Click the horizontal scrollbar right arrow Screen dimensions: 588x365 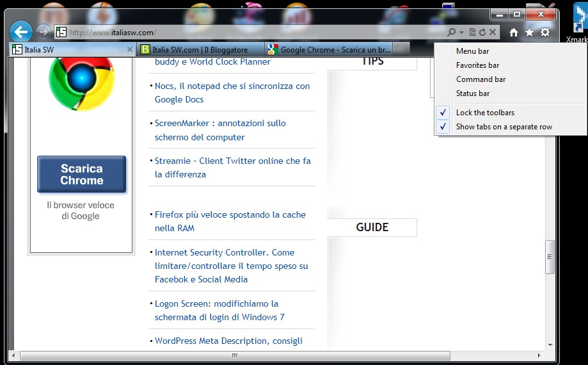pyautogui.click(x=539, y=355)
